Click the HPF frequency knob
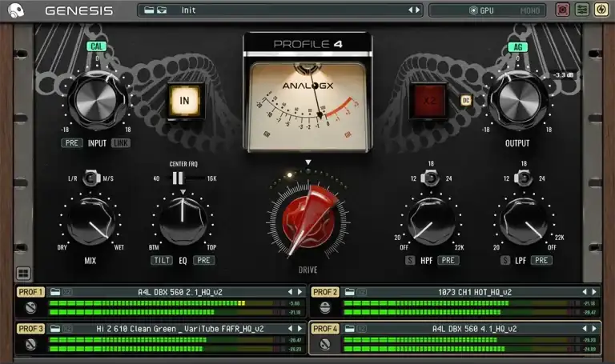The image size is (615, 364). [431, 222]
